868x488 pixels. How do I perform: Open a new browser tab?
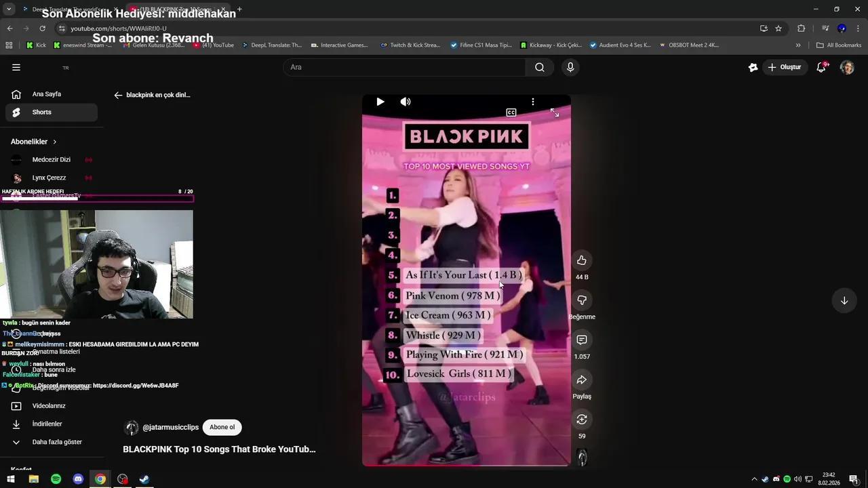click(239, 9)
